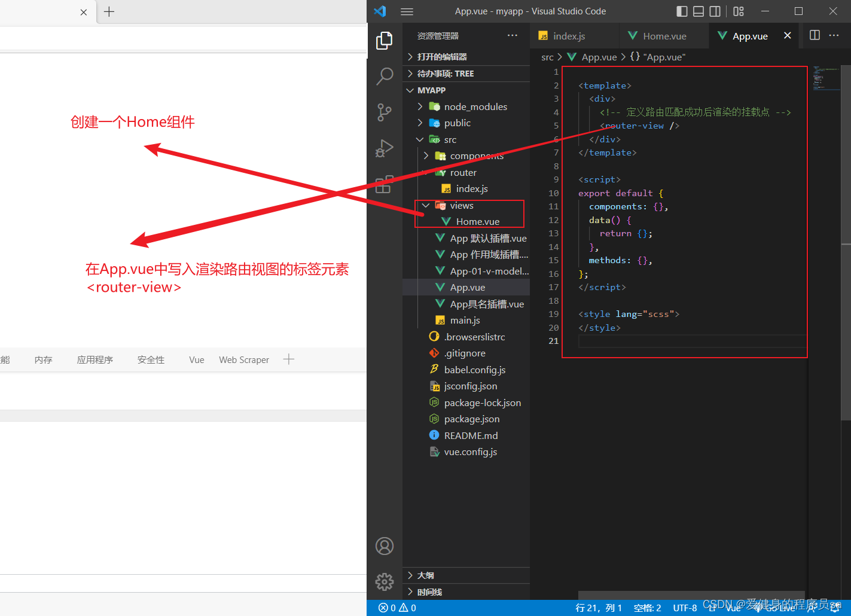Open the Web Scraper devtools tab

[x=244, y=359]
